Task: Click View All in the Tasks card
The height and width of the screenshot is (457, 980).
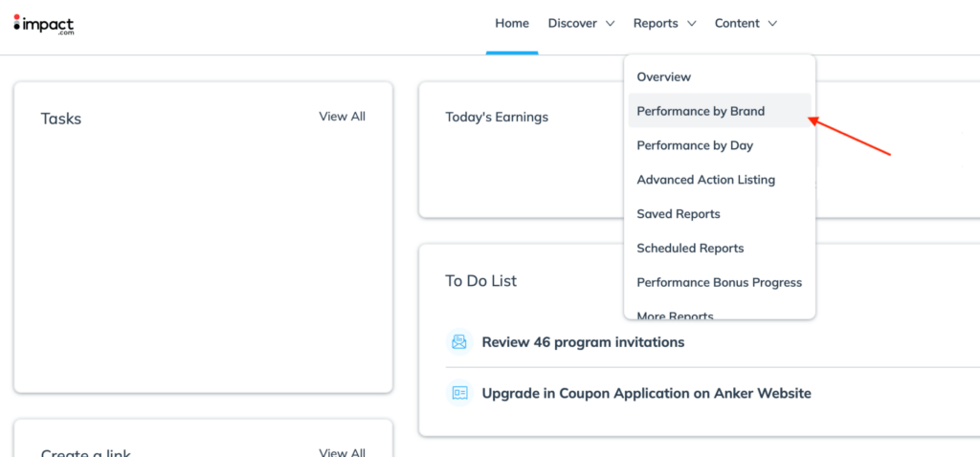Action: point(342,117)
